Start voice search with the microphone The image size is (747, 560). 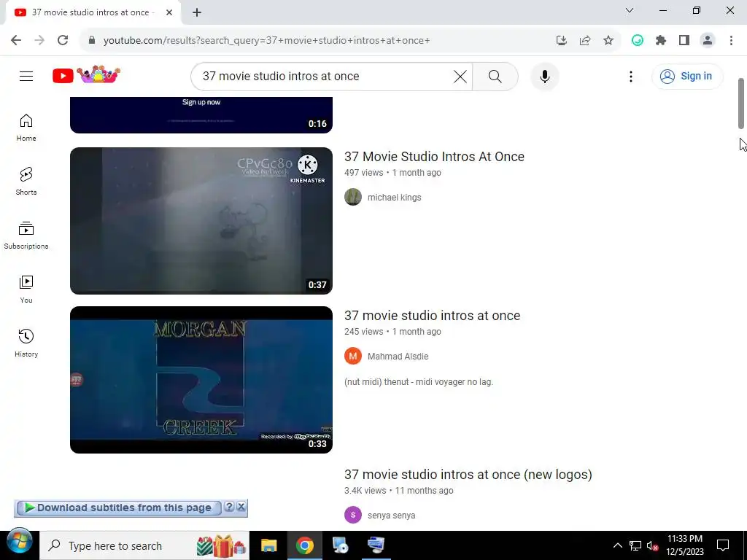coord(544,76)
